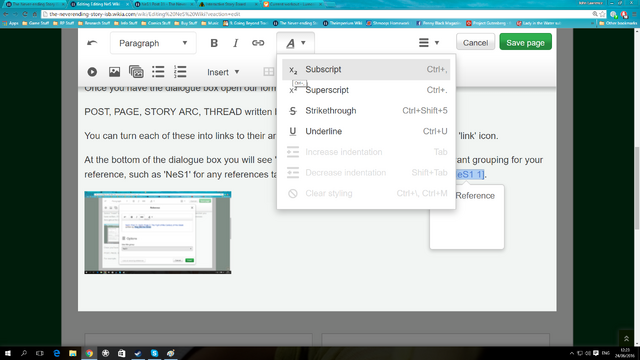Show hidden system tray icons
The width and height of the screenshot is (640, 360).
click(x=571, y=353)
